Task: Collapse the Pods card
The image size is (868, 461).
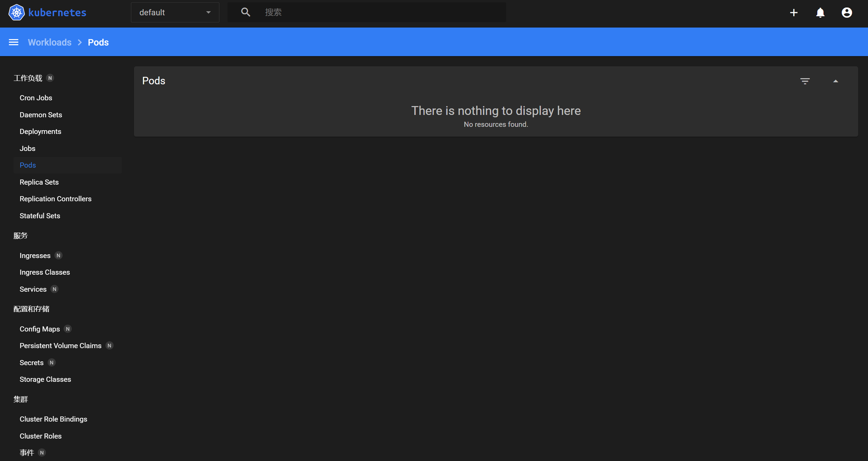Action: [x=835, y=81]
